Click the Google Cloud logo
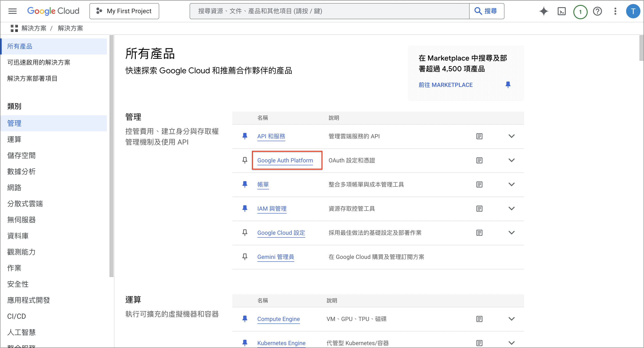Viewport: 644px width, 348px height. tap(53, 11)
